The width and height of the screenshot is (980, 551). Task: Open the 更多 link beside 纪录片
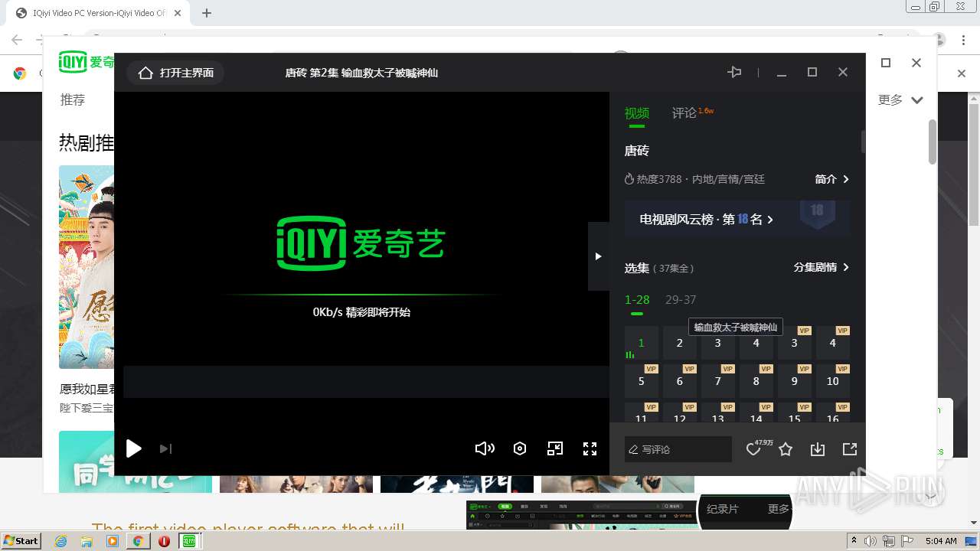point(779,509)
